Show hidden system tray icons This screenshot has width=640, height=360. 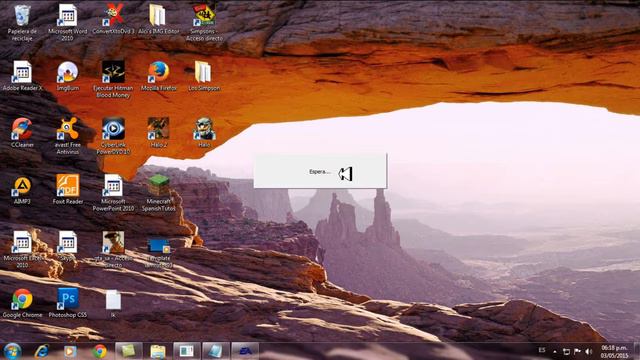tap(555, 351)
